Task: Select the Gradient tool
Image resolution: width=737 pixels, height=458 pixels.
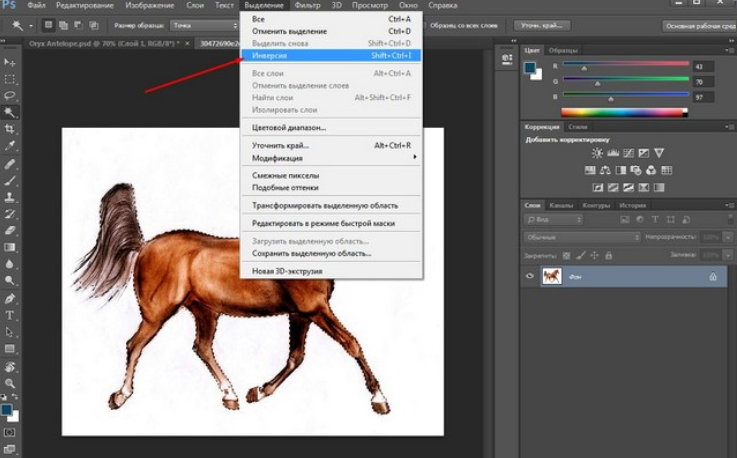Action: (x=9, y=247)
